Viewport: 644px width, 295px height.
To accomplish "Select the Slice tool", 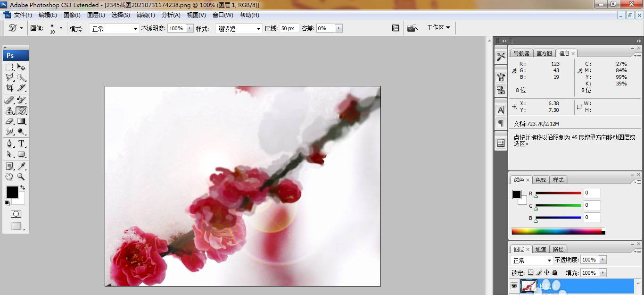I will click(x=22, y=88).
